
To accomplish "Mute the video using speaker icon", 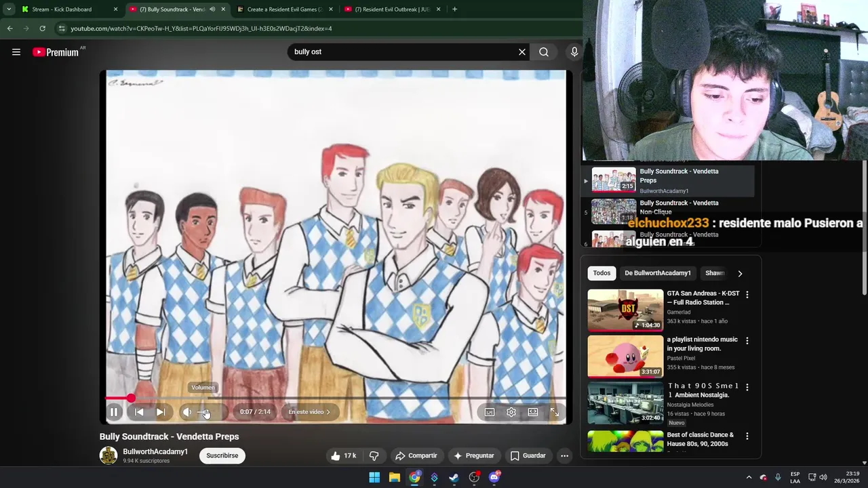I will pyautogui.click(x=187, y=412).
